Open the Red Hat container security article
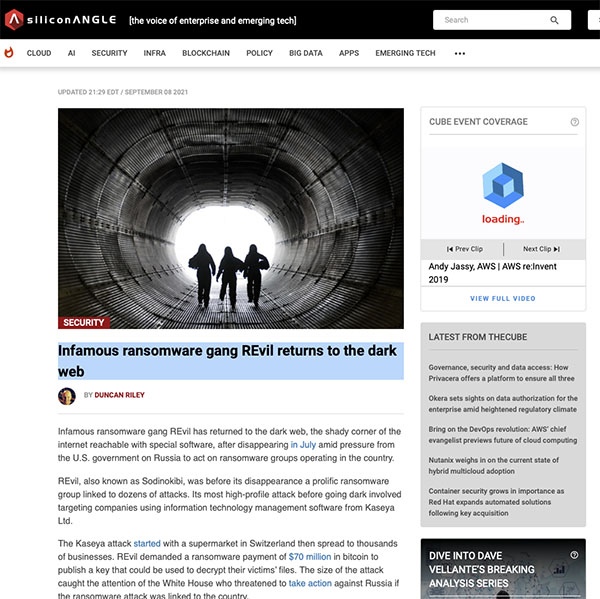Image resolution: width=600 pixels, height=599 pixels. (496, 502)
